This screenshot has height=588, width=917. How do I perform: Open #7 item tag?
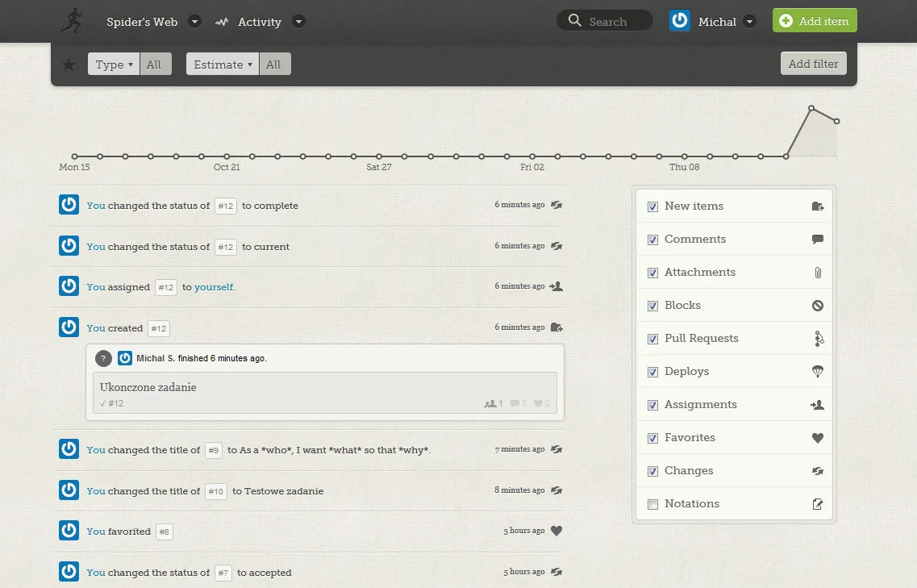pos(223,573)
